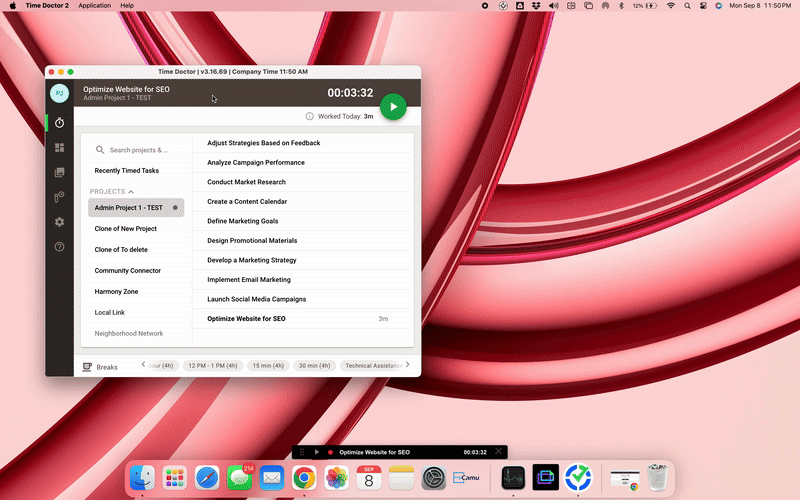Viewport: 800px width, 500px height.
Task: Open the Time Doctor 2 app menu
Action: pos(47,6)
